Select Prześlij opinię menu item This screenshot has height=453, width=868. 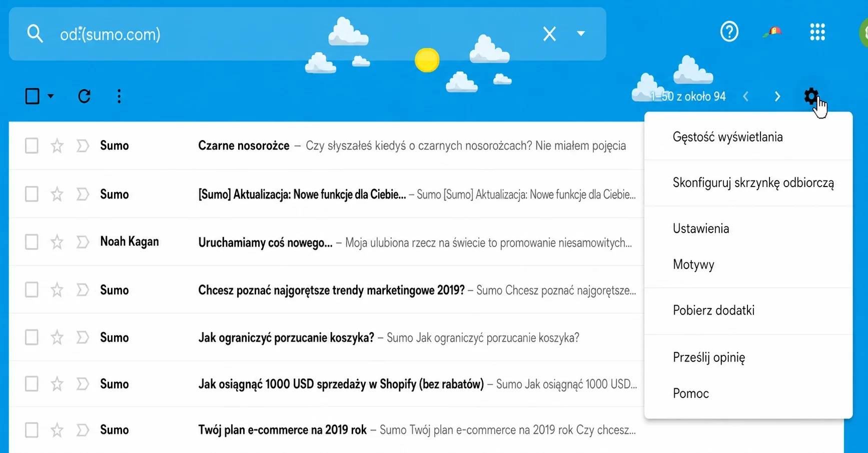tap(748, 357)
